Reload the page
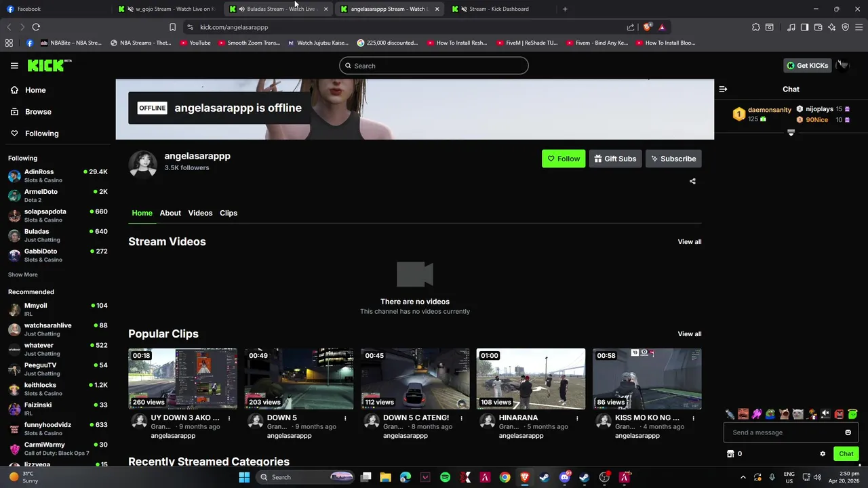 36,27
